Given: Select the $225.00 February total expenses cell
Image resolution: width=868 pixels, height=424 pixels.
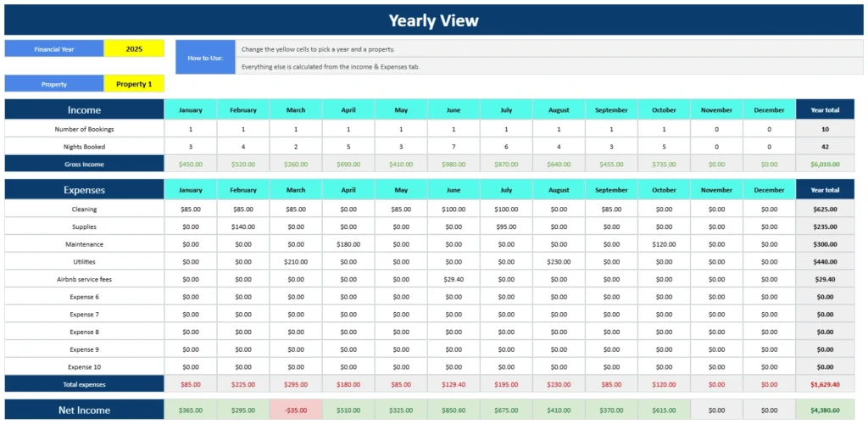Looking at the screenshot, I should pos(243,384).
